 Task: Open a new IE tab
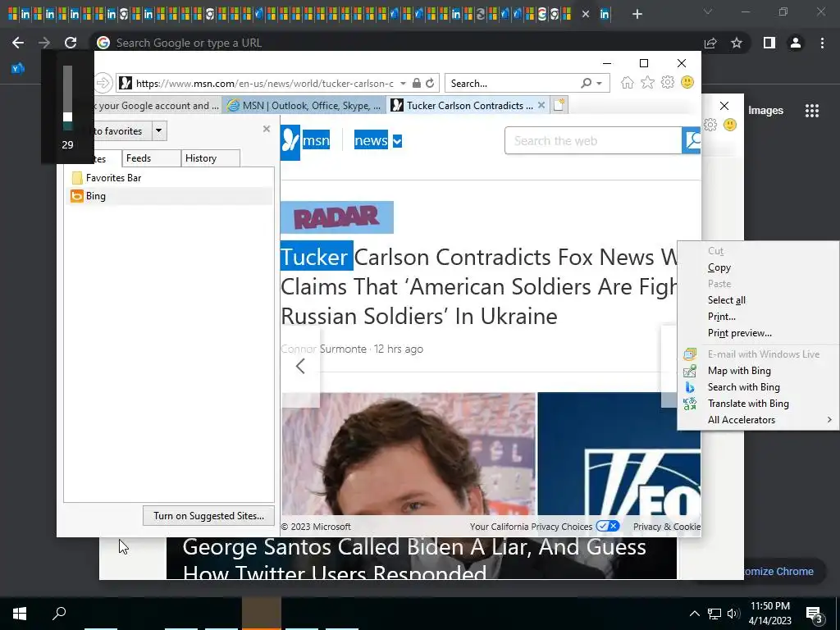coord(559,105)
